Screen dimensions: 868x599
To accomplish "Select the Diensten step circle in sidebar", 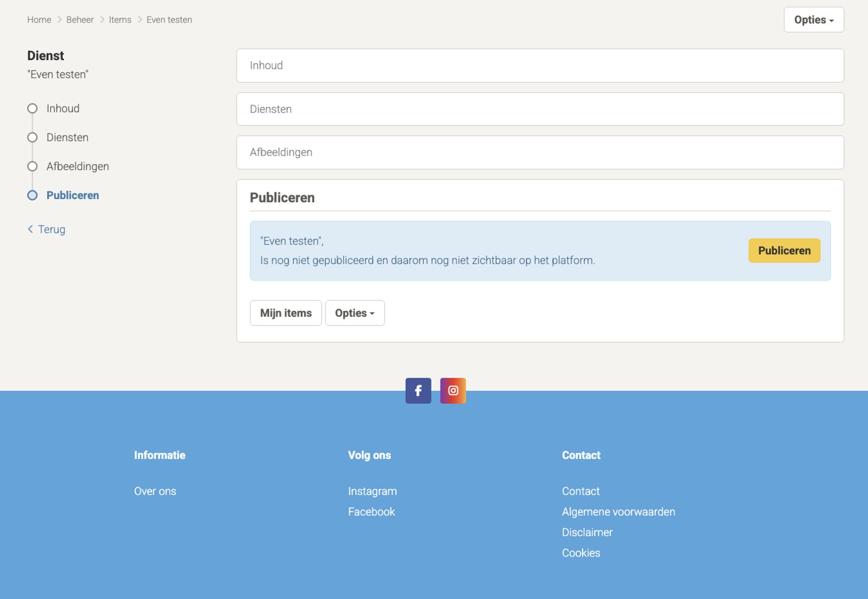I will pos(32,138).
